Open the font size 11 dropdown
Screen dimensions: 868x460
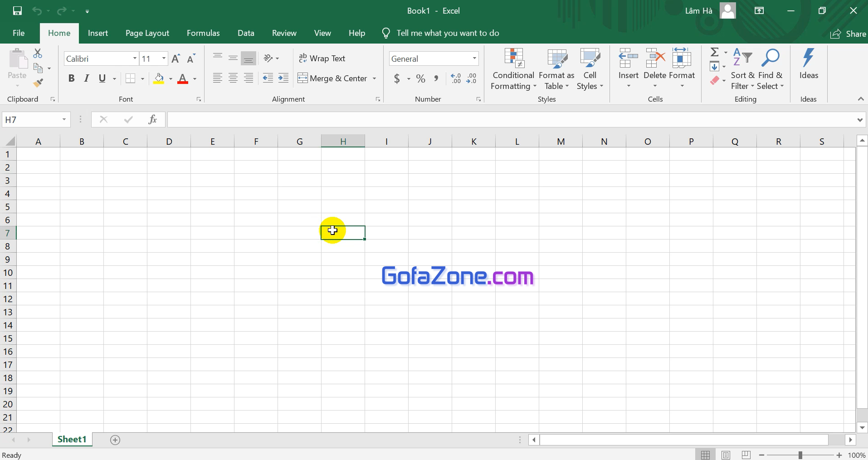(164, 59)
